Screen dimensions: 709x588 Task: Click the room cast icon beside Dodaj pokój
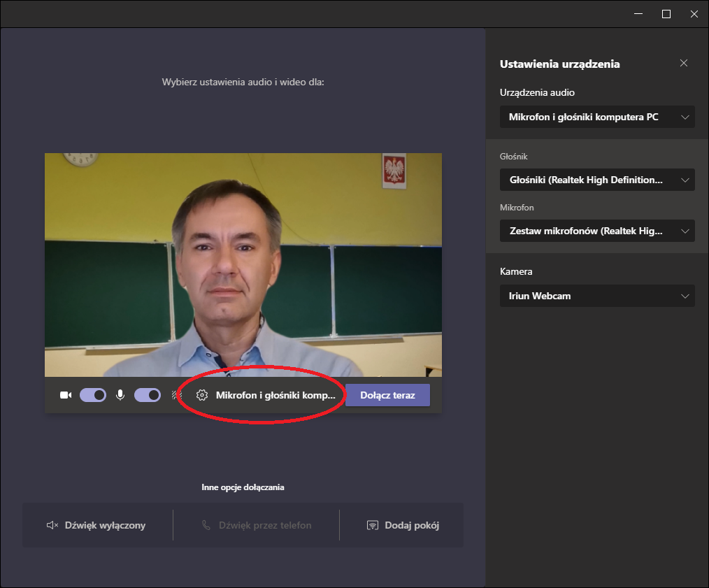click(373, 525)
